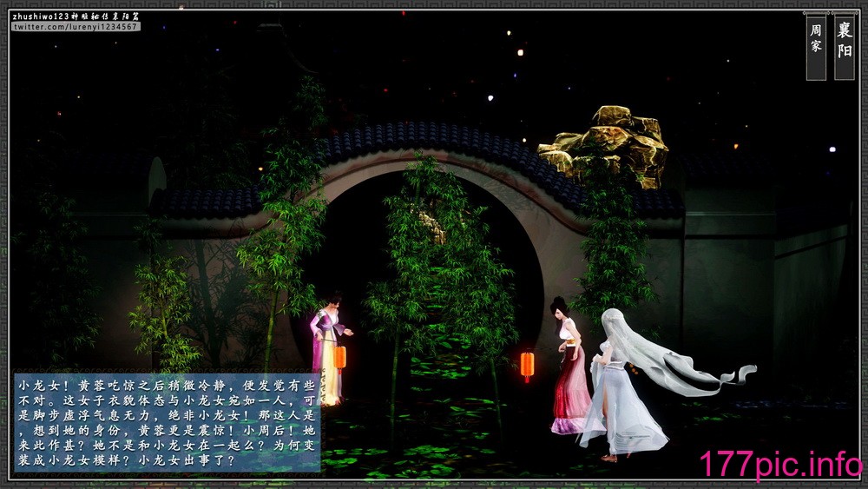
Task: Click the woman in red skirt
Action: tap(569, 366)
